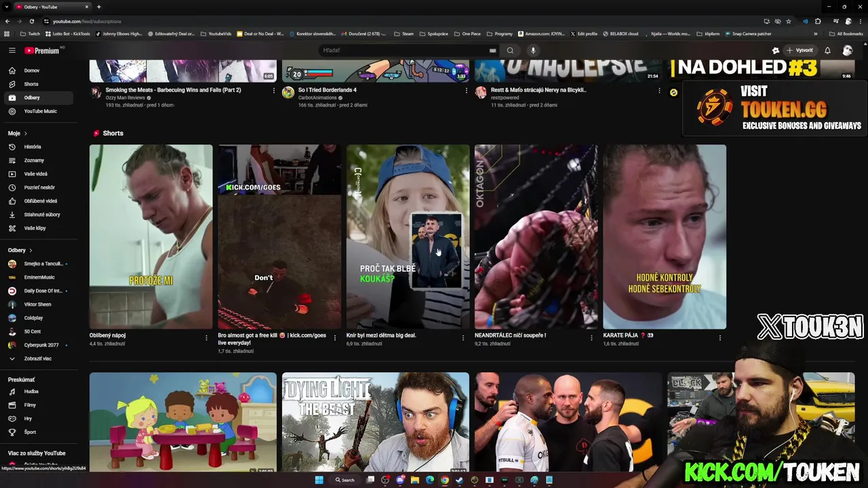Open Cyberpunk 2077 channel
This screenshot has width=868, height=488.
pyautogui.click(x=39, y=345)
